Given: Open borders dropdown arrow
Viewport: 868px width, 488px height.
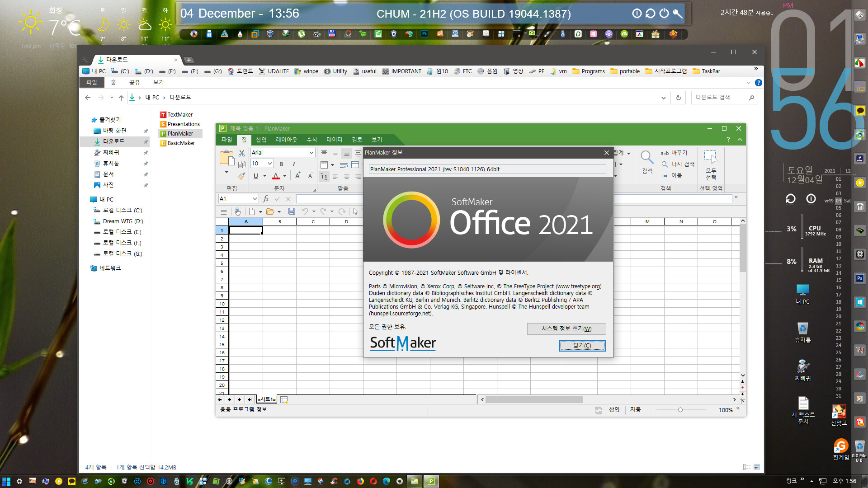Looking at the screenshot, I should [332, 164].
